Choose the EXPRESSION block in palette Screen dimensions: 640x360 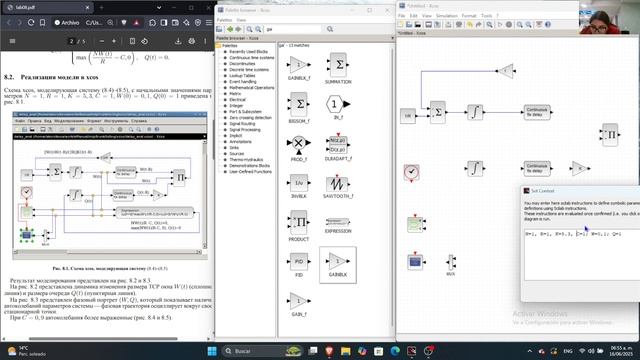pyautogui.click(x=338, y=225)
